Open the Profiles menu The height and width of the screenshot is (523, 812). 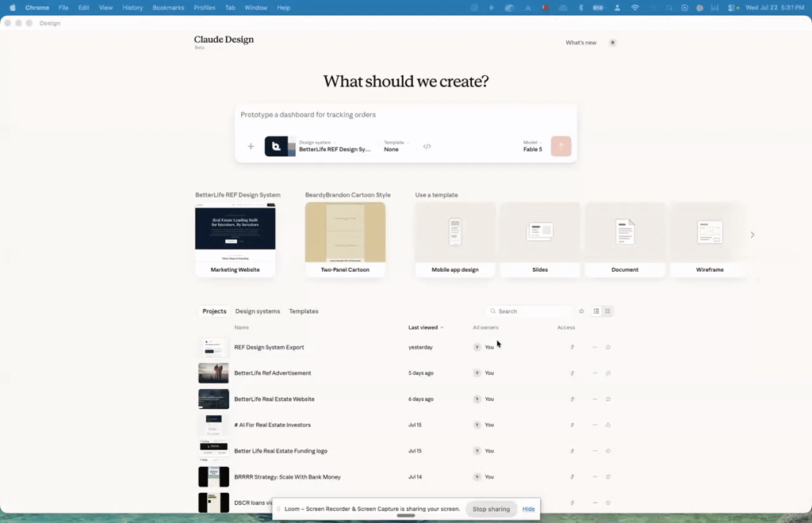[x=205, y=8]
